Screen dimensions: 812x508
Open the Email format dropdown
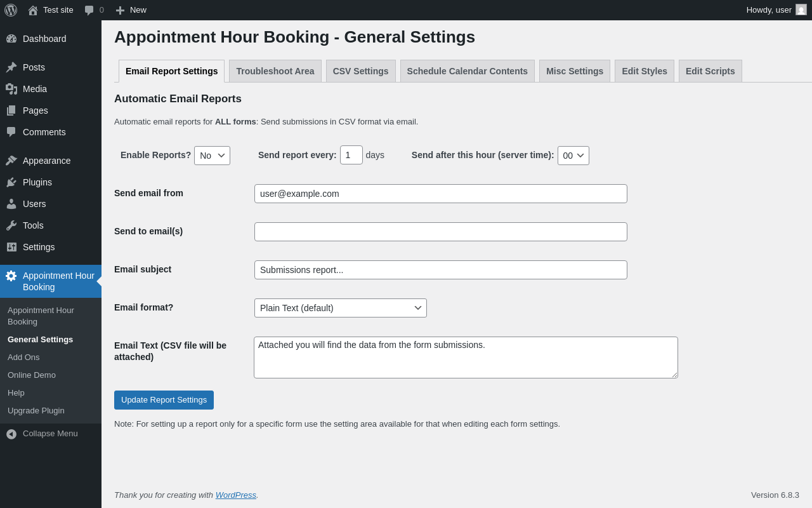point(340,308)
